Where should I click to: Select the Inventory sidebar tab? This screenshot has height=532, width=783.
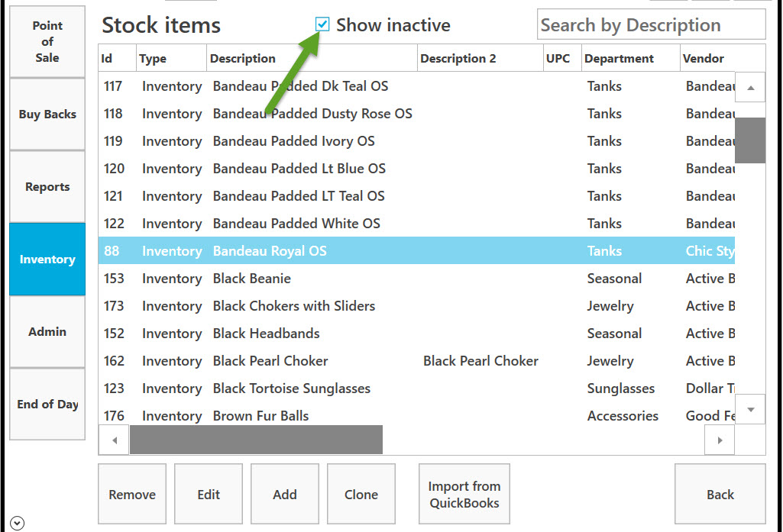coord(47,259)
